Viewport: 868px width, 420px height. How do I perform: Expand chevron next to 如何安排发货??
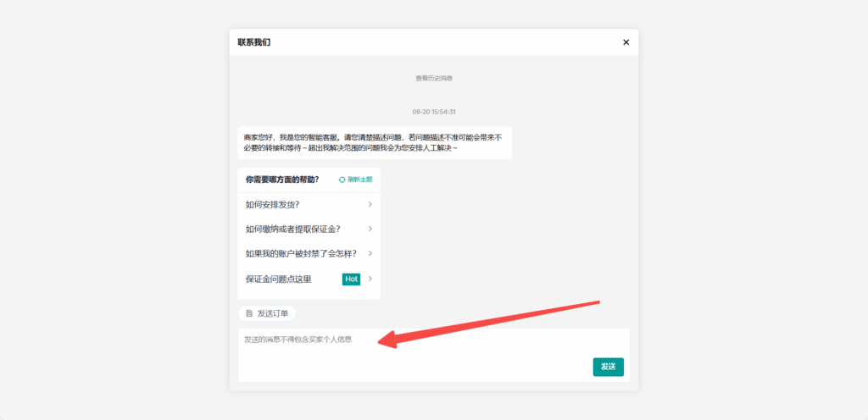coord(370,204)
